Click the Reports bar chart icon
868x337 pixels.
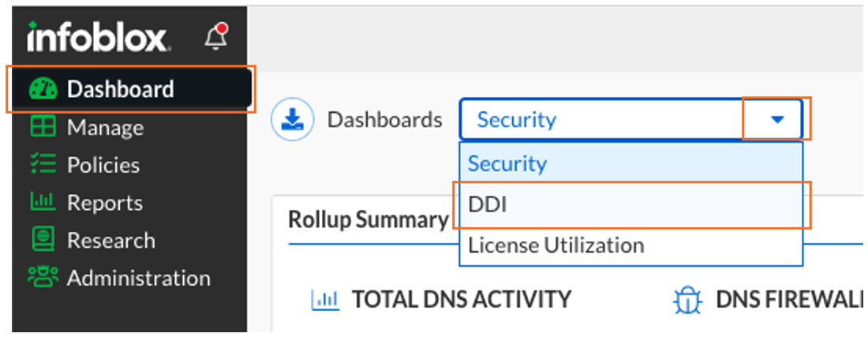tap(43, 203)
